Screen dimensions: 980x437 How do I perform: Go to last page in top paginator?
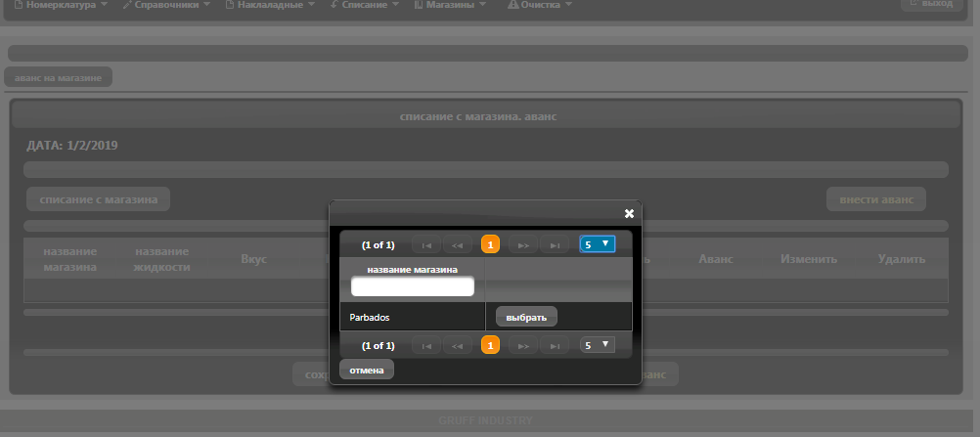pos(555,245)
